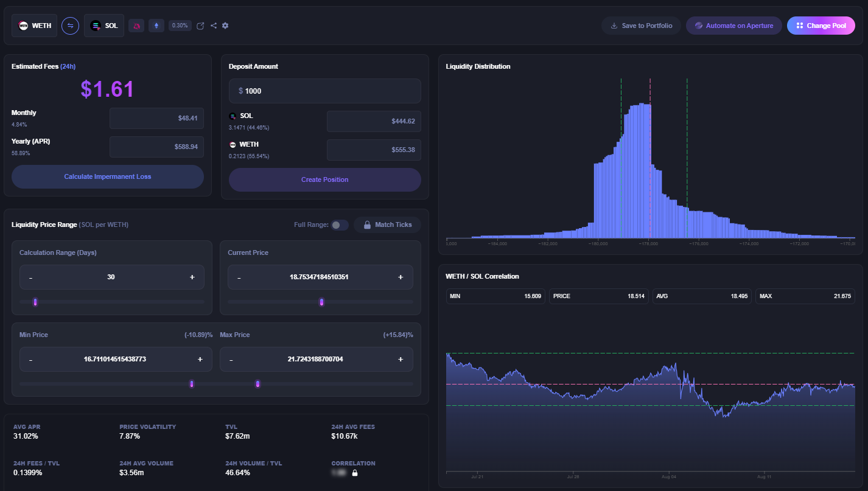The image size is (868, 491).
Task: Increase the Calculation Range days
Action: click(x=192, y=277)
